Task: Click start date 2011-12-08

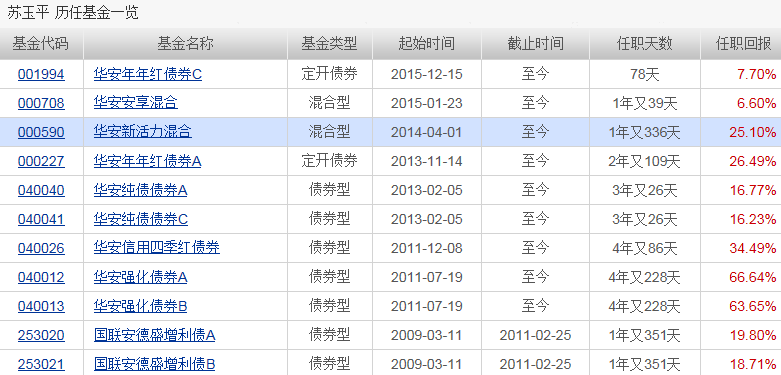Action: click(x=426, y=248)
